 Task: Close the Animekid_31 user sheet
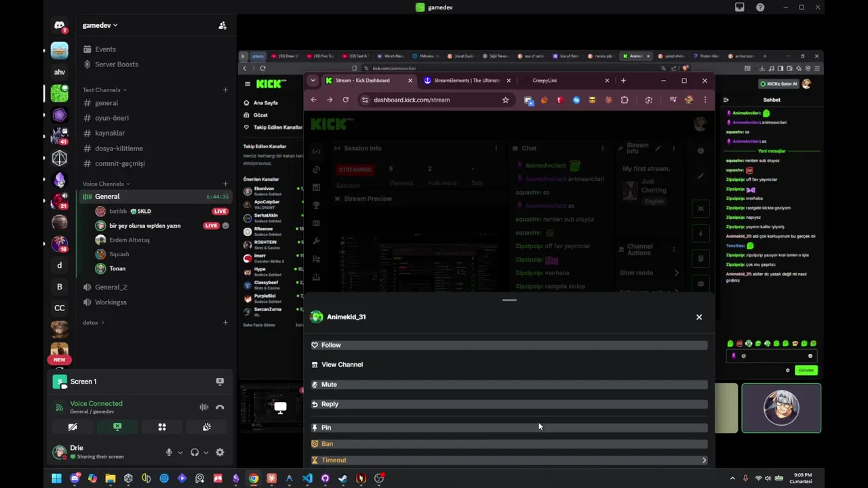[699, 317]
